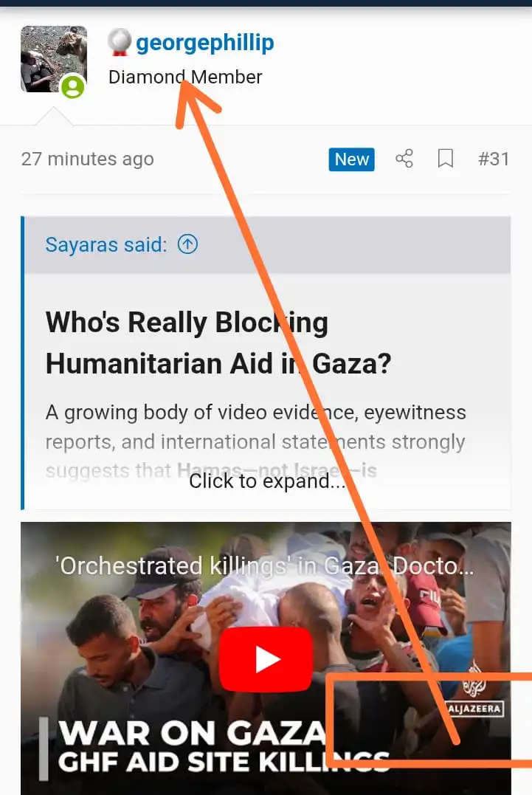The width and height of the screenshot is (532, 795).
Task: Open the #31 post permalink
Action: (494, 159)
